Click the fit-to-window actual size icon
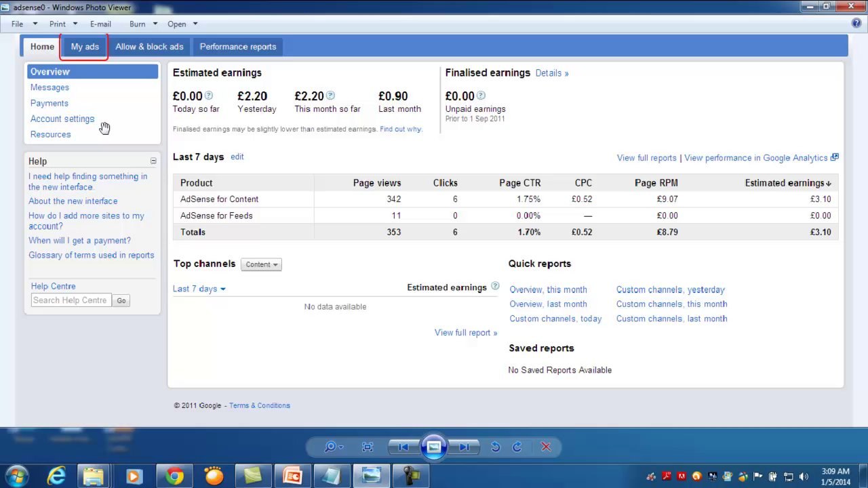Image resolution: width=868 pixels, height=488 pixels. (368, 447)
